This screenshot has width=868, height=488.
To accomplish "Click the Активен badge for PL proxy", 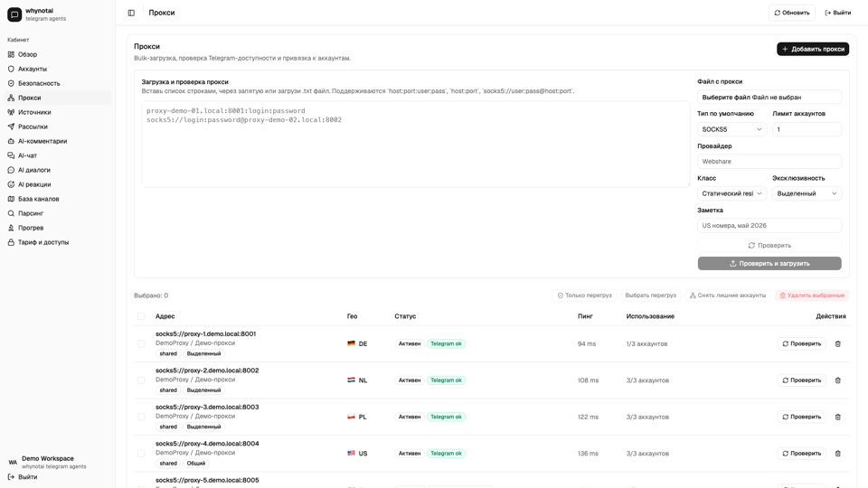I will click(410, 417).
